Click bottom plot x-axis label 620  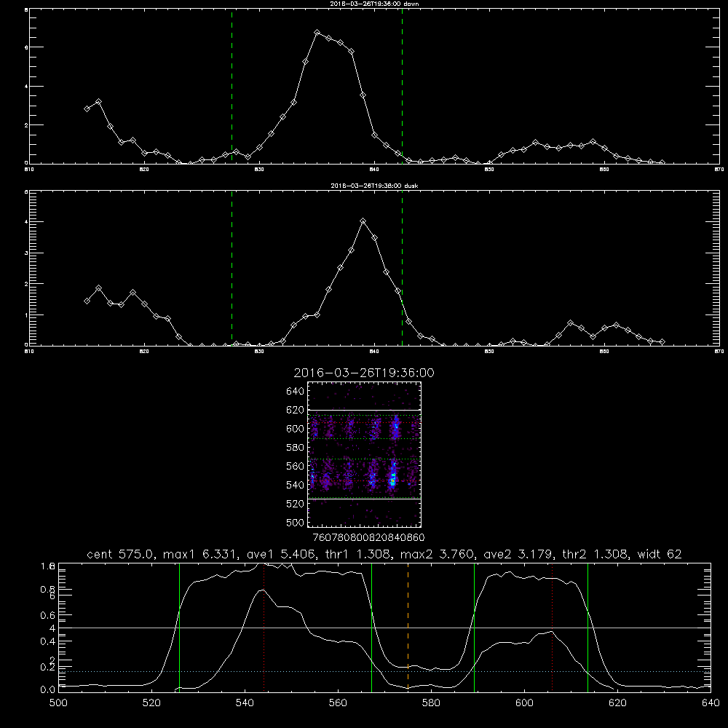(x=617, y=703)
